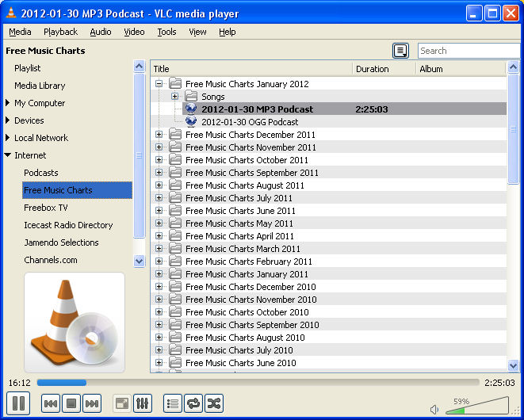Skip to the next track
This screenshot has height=420, width=524.
click(92, 404)
